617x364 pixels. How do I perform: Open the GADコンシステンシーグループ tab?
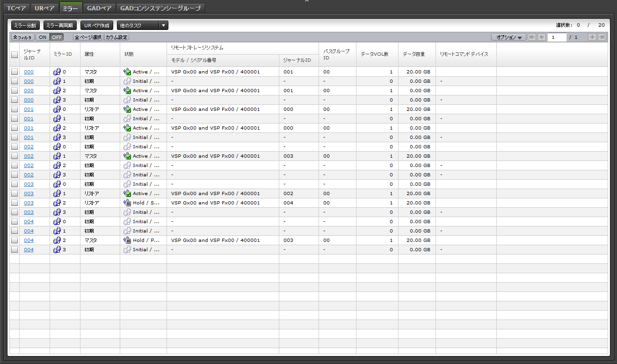point(160,8)
